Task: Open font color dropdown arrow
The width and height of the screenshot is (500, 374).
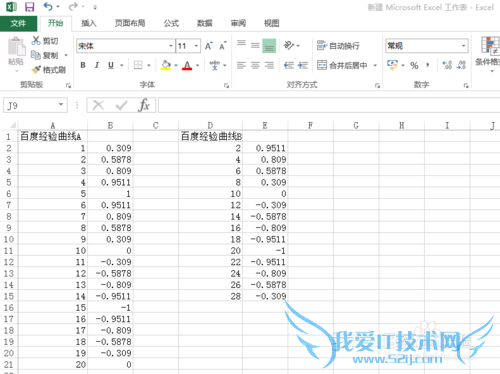Action: pyautogui.click(x=197, y=65)
